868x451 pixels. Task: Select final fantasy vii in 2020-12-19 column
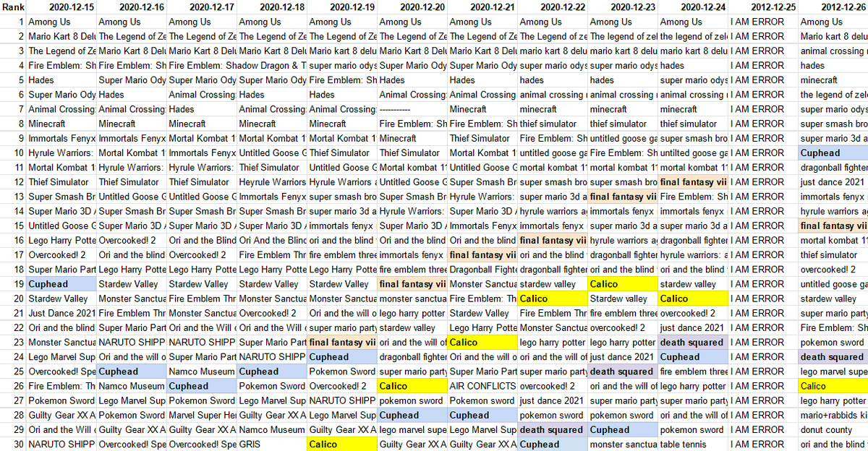342,343
